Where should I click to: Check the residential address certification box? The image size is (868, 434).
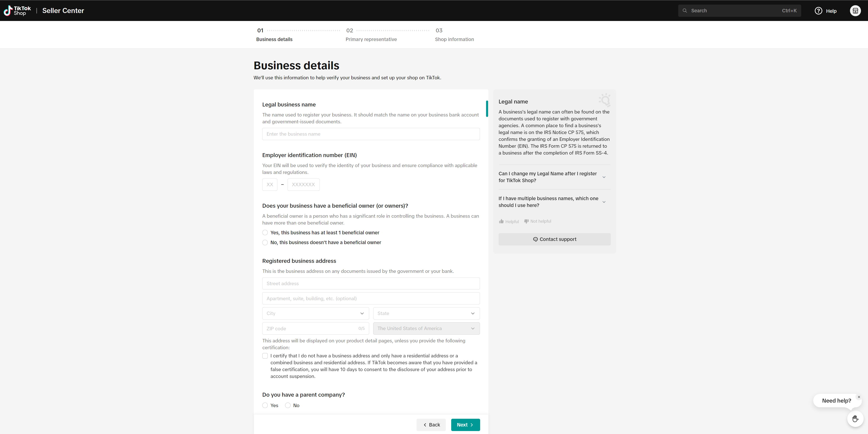pyautogui.click(x=265, y=356)
